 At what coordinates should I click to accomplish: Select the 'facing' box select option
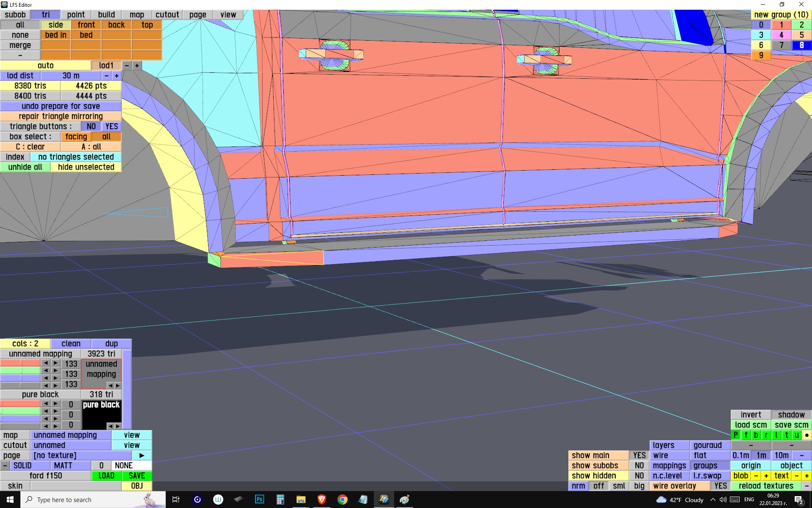pyautogui.click(x=76, y=137)
